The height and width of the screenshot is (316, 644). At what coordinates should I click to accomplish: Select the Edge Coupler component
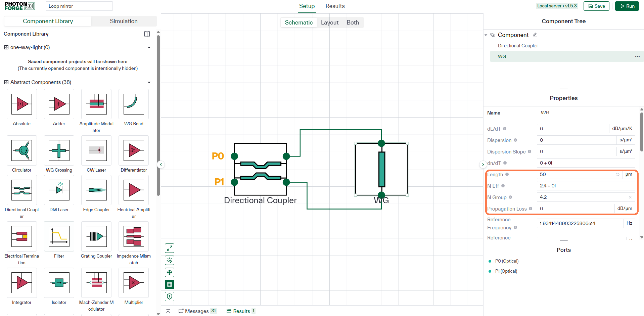click(x=96, y=190)
